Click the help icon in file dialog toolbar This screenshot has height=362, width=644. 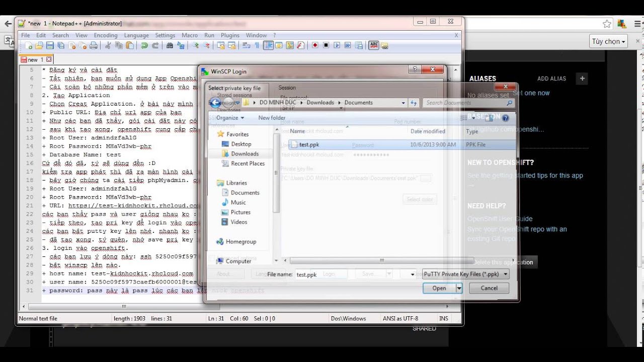[x=506, y=118]
